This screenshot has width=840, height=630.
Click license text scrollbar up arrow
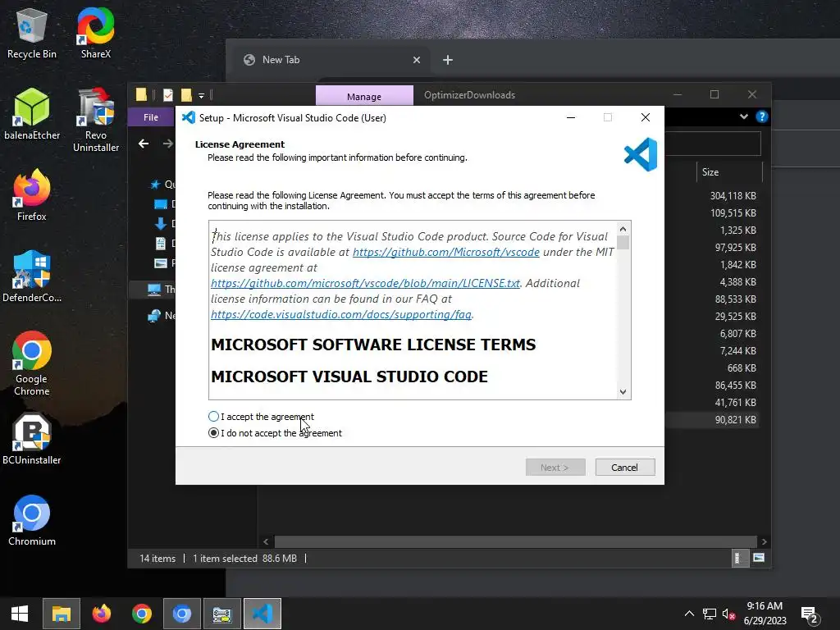623,229
